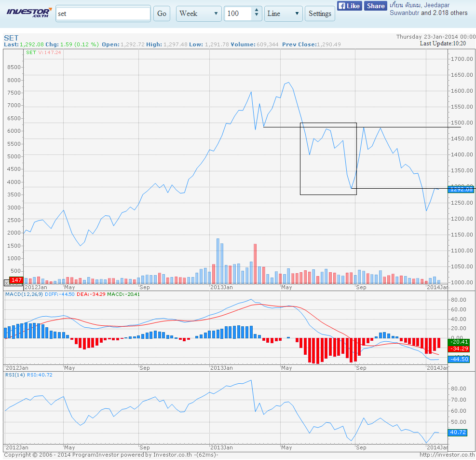This screenshot has height=460, width=476.
Task: Click the Last Update:10:20 text
Action: [443, 43]
